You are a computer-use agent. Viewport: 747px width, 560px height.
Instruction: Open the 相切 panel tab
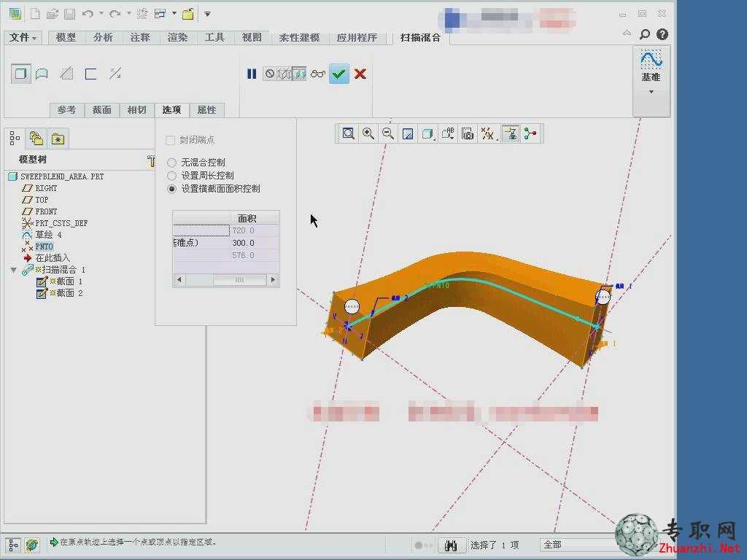[136, 110]
